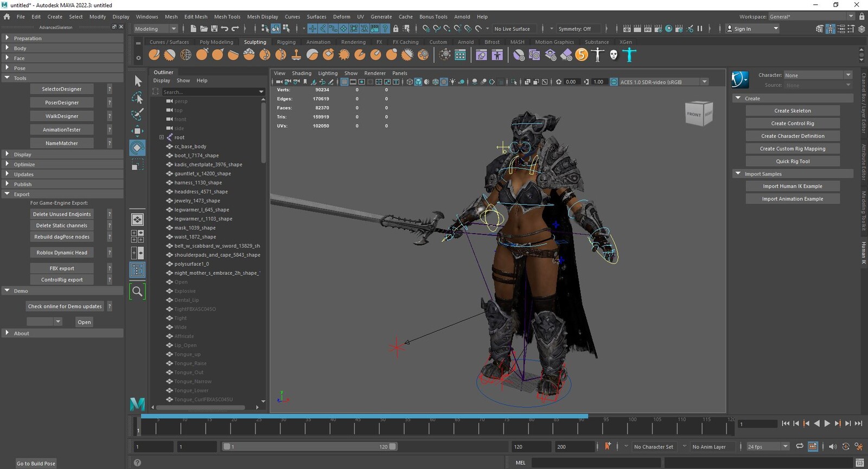Click the range slider end handle at 120
The image size is (868, 469).
393,447
